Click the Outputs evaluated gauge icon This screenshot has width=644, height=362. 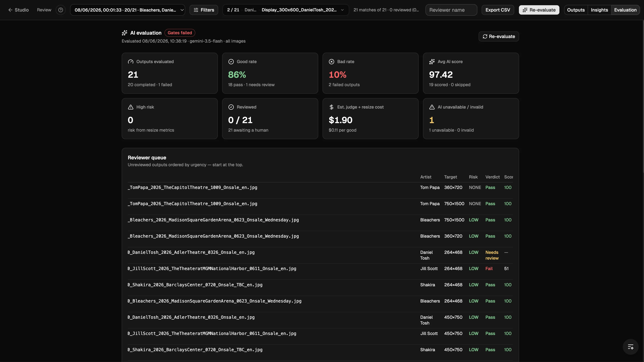pyautogui.click(x=130, y=62)
